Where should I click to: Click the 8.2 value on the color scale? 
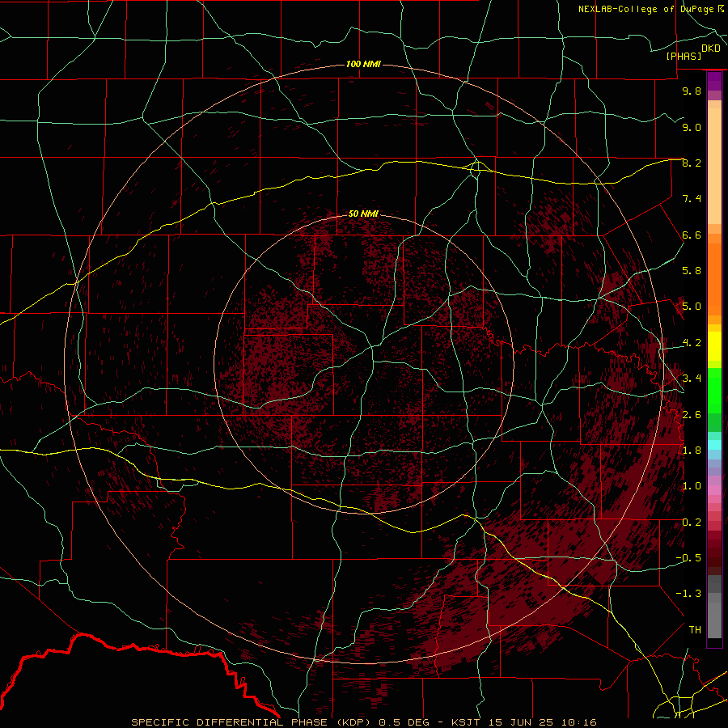[x=692, y=163]
